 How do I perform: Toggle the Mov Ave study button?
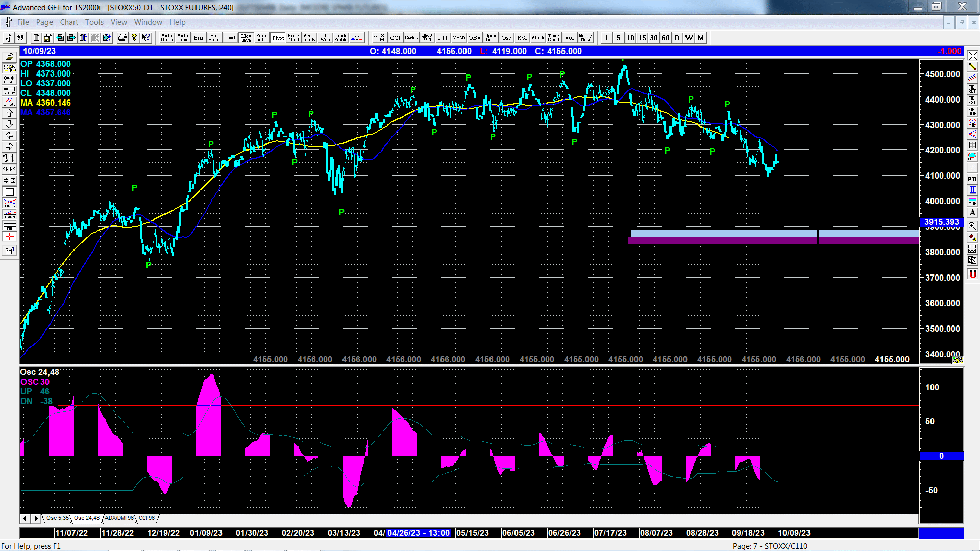pos(247,38)
